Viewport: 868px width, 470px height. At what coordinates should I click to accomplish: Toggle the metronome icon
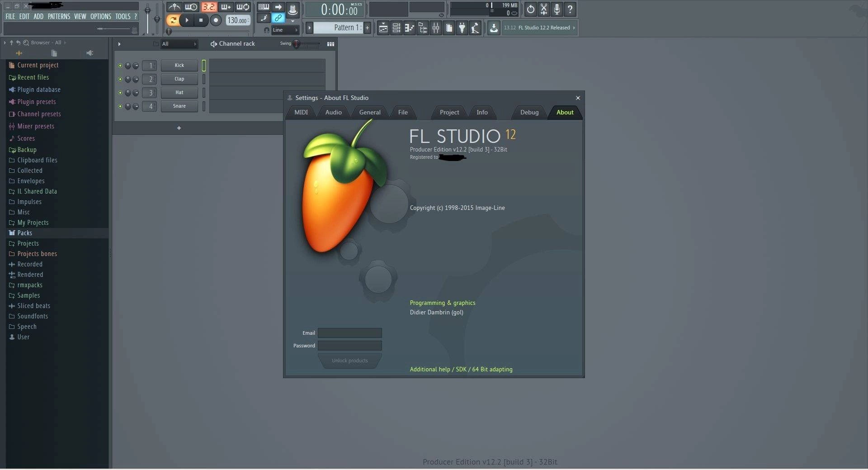(174, 7)
